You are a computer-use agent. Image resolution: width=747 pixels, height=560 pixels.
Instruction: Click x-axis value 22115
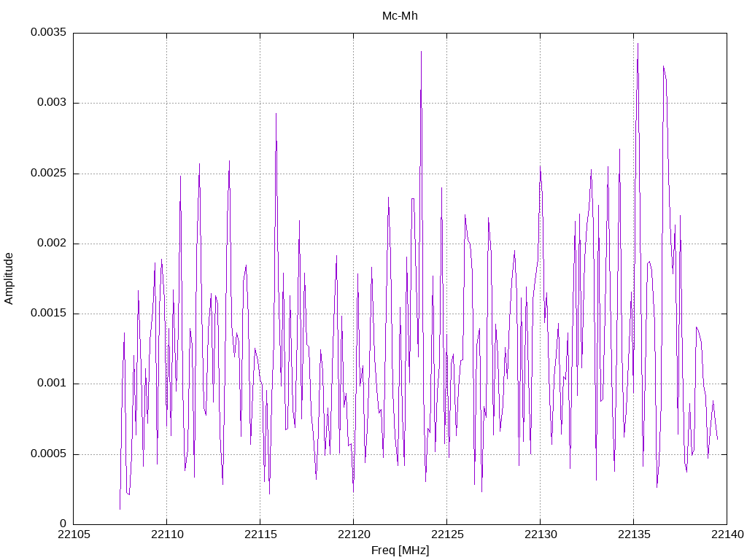coord(260,534)
